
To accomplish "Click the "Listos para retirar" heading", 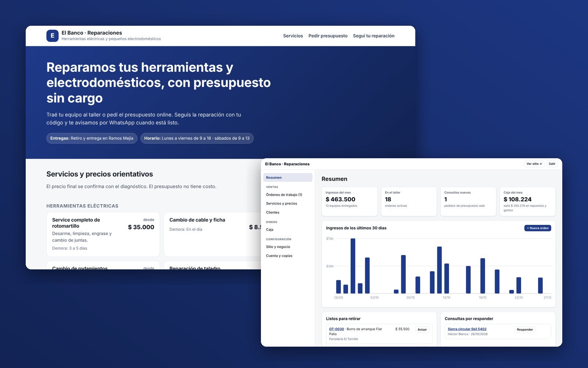I will point(343,319).
